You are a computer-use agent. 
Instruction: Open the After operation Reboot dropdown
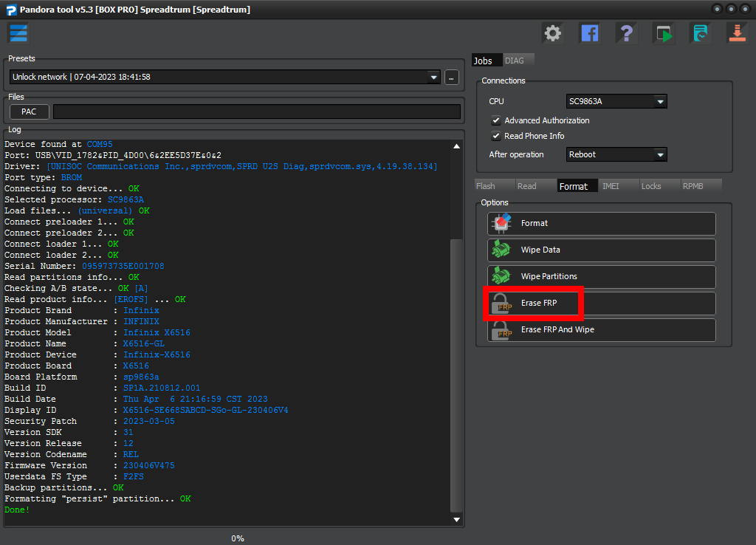point(616,154)
